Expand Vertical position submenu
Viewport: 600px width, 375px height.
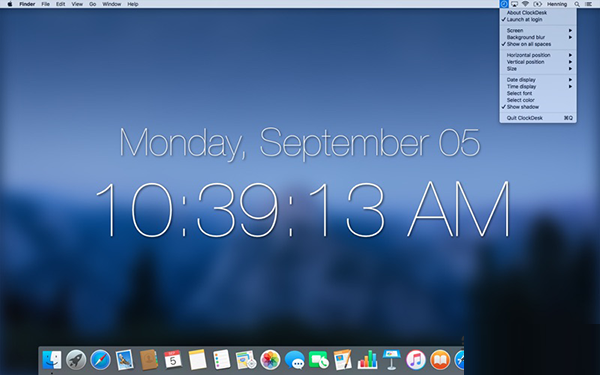538,62
